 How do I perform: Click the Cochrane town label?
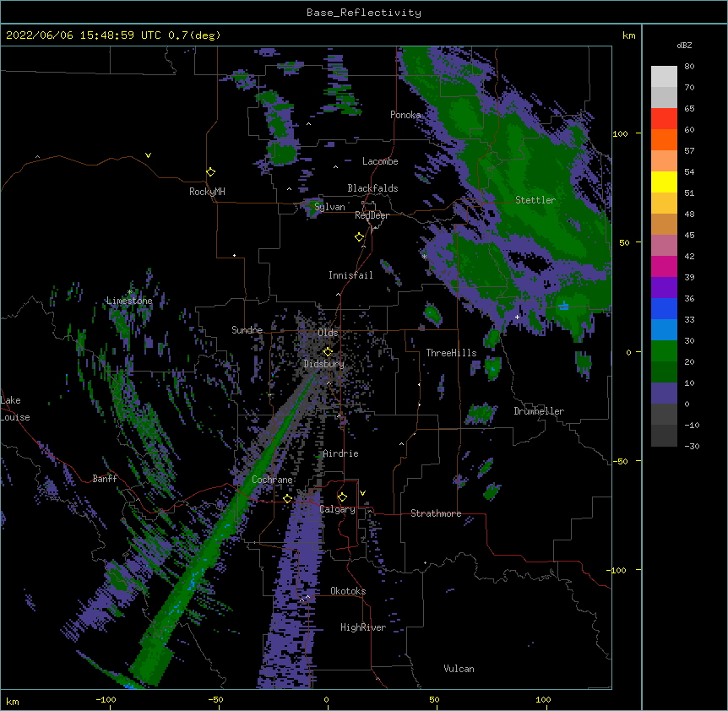(x=272, y=480)
